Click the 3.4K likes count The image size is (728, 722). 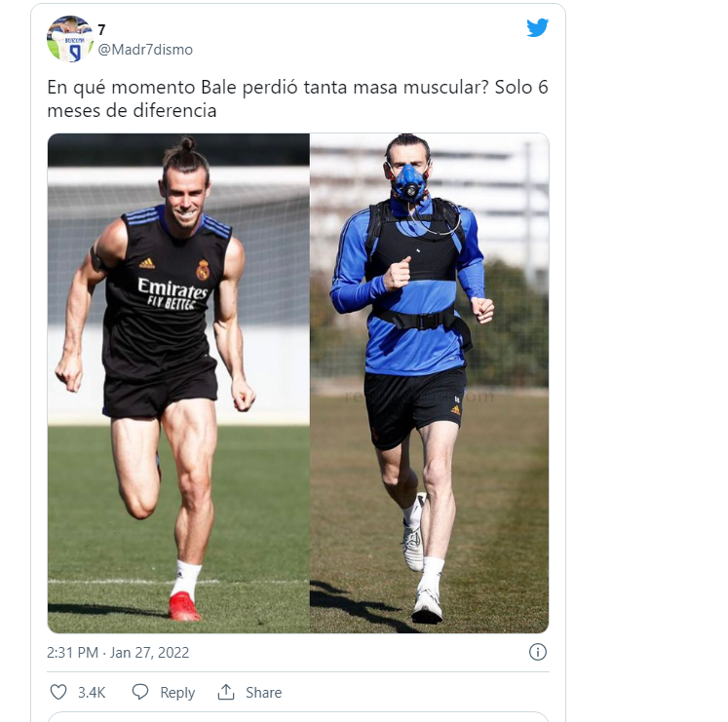[92, 693]
